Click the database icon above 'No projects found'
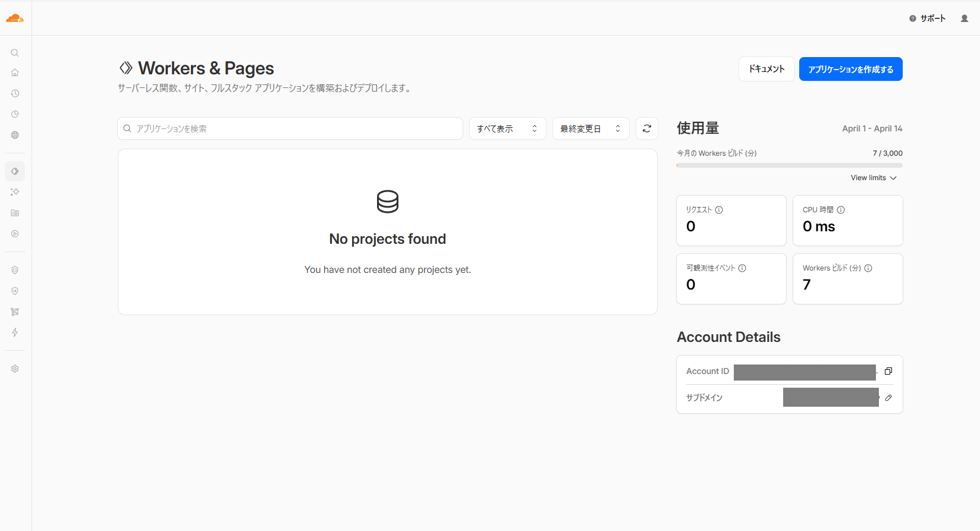 388,202
